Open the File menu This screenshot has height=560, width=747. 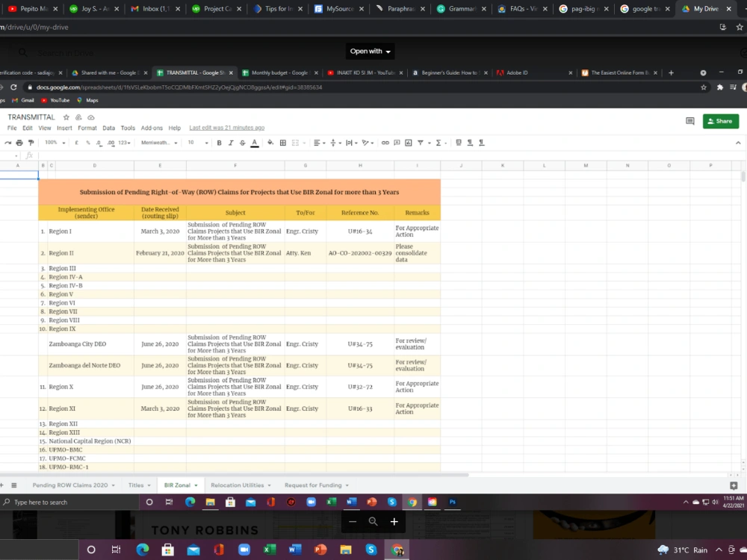[12, 128]
